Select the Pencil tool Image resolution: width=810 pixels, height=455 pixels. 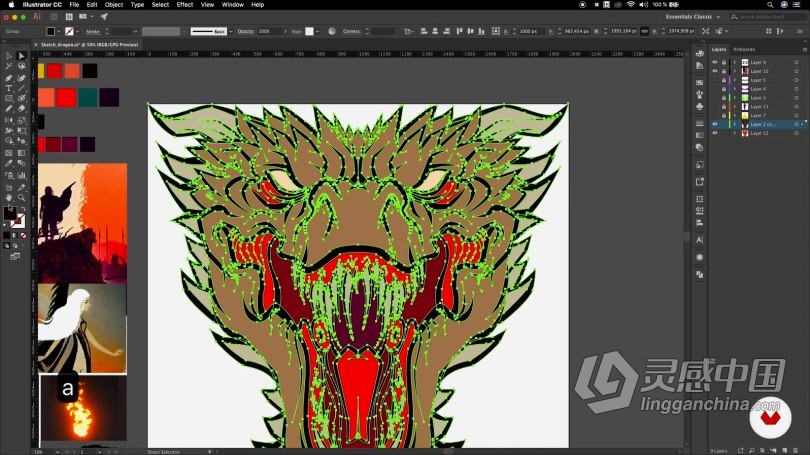tap(9, 109)
